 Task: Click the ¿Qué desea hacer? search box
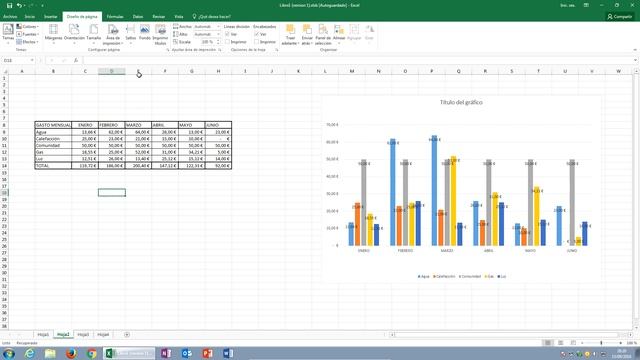click(211, 17)
